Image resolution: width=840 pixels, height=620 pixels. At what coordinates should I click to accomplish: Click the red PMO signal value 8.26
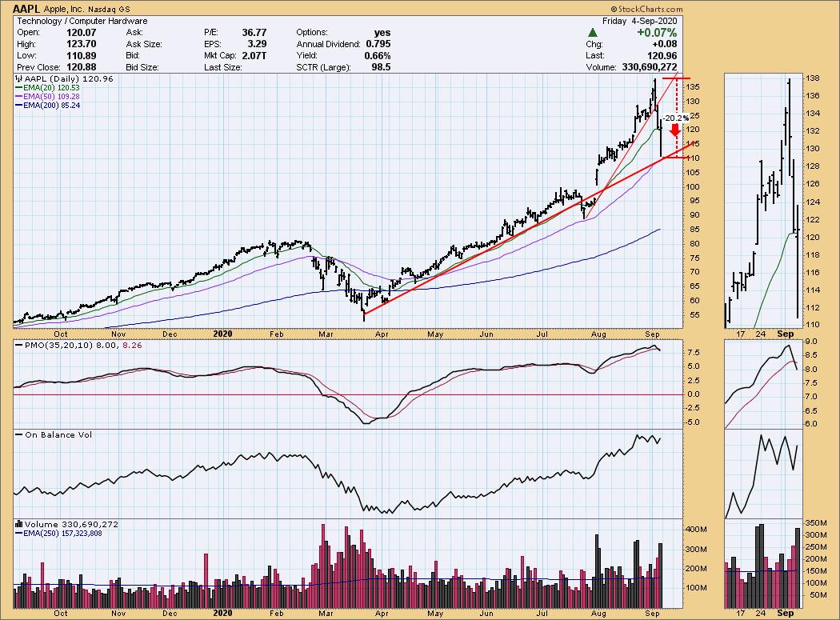[132, 345]
